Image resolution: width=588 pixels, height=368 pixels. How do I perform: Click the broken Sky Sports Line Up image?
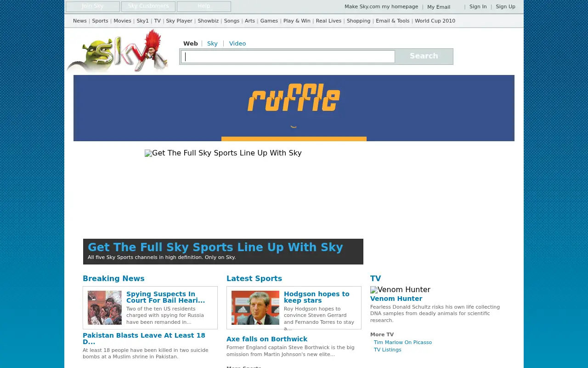click(x=223, y=153)
